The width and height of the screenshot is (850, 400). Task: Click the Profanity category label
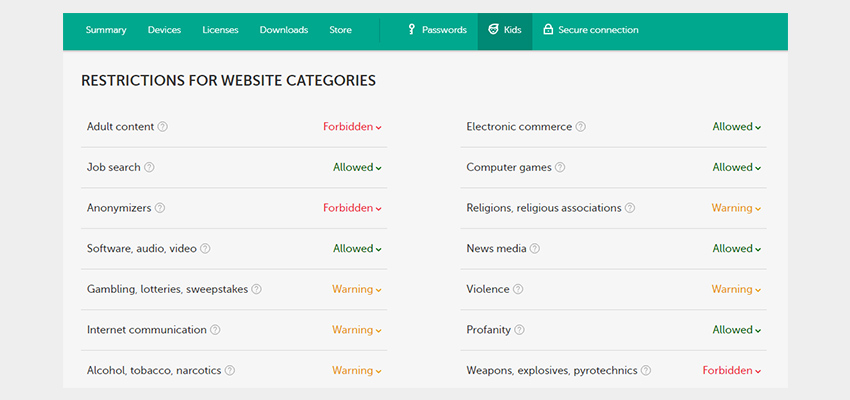pos(488,330)
